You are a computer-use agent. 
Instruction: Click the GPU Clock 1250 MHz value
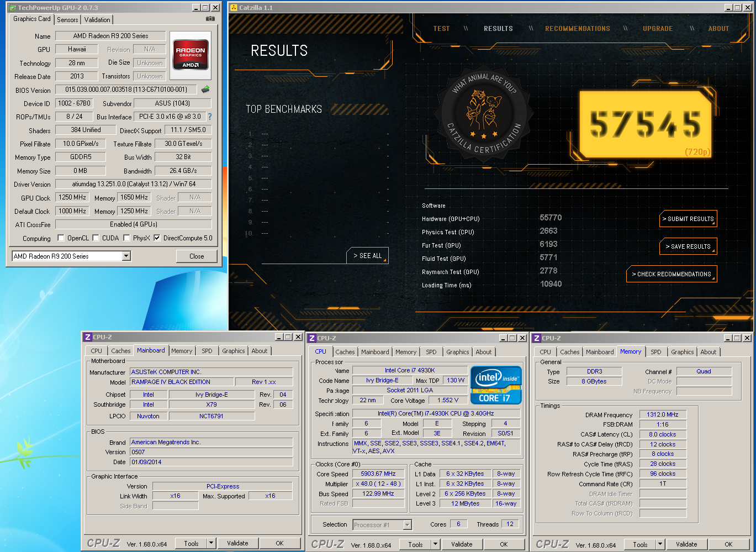coord(72,197)
